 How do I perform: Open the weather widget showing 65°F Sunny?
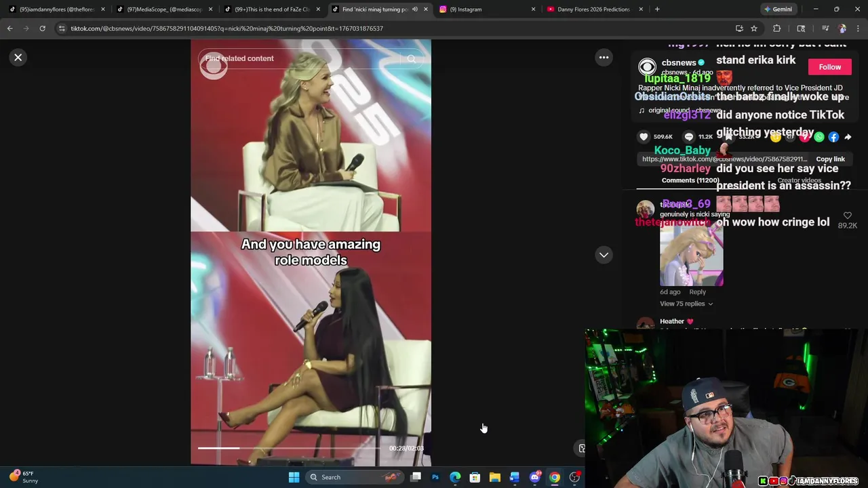point(23,477)
